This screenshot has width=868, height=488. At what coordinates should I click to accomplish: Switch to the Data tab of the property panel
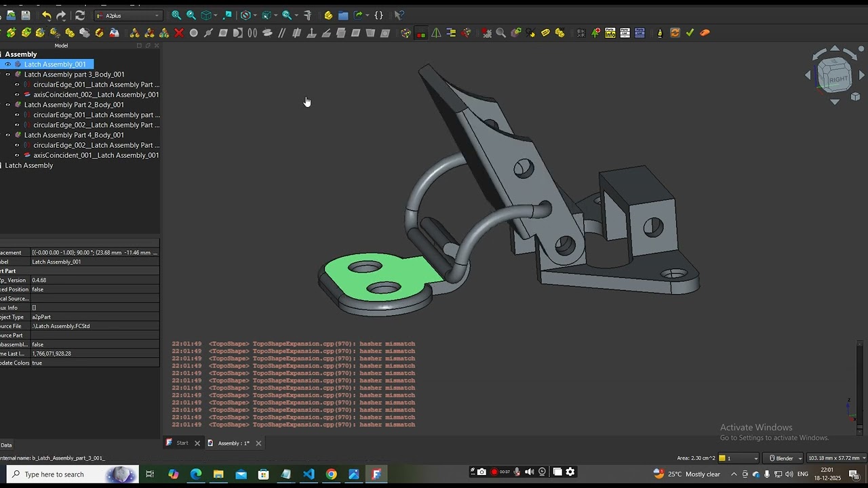point(6,445)
